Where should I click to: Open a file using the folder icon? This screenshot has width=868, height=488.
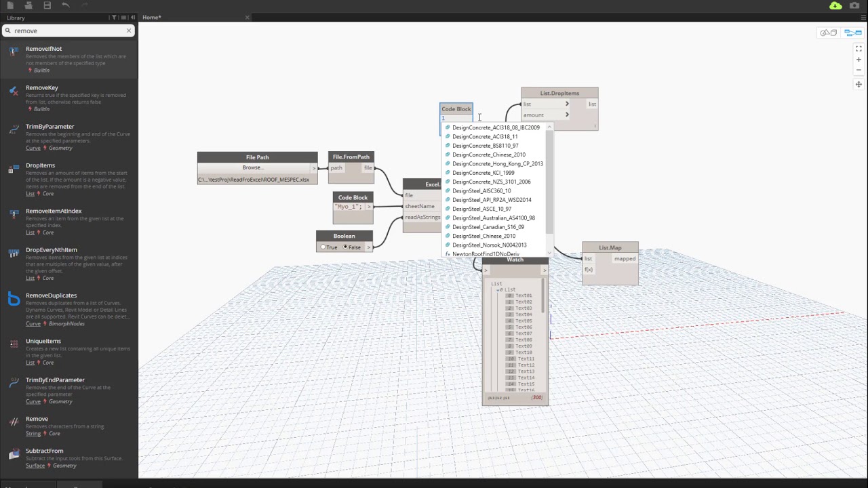click(28, 5)
